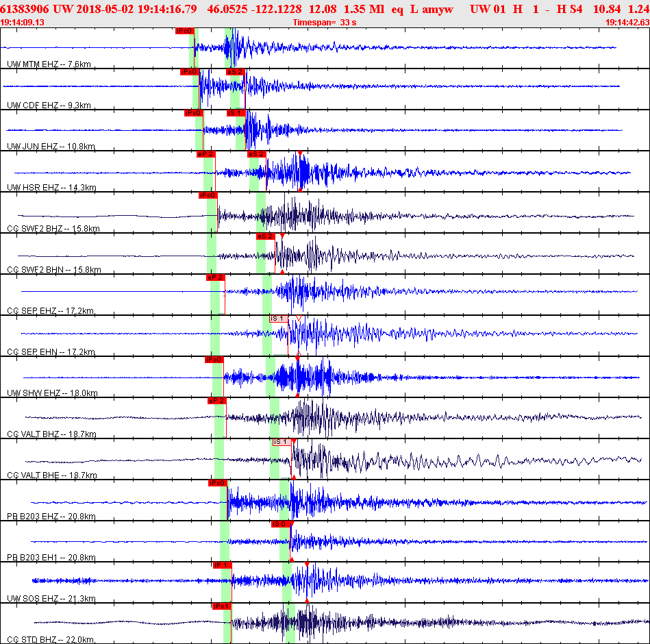This screenshot has height=644, width=650.
Task: Click iPc0 pick on SWF2 BHZ trace
Action: click(x=208, y=195)
